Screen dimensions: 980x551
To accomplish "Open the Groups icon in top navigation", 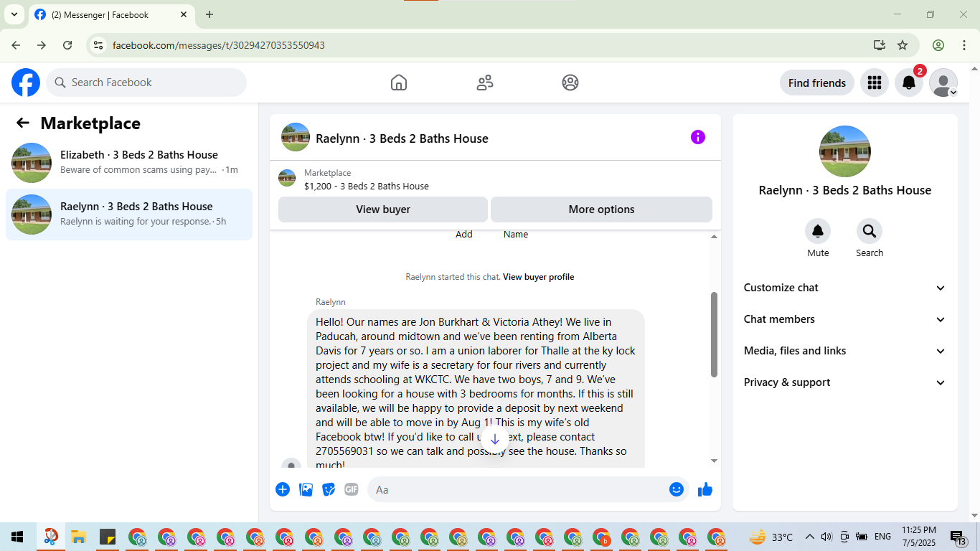I will tap(570, 83).
